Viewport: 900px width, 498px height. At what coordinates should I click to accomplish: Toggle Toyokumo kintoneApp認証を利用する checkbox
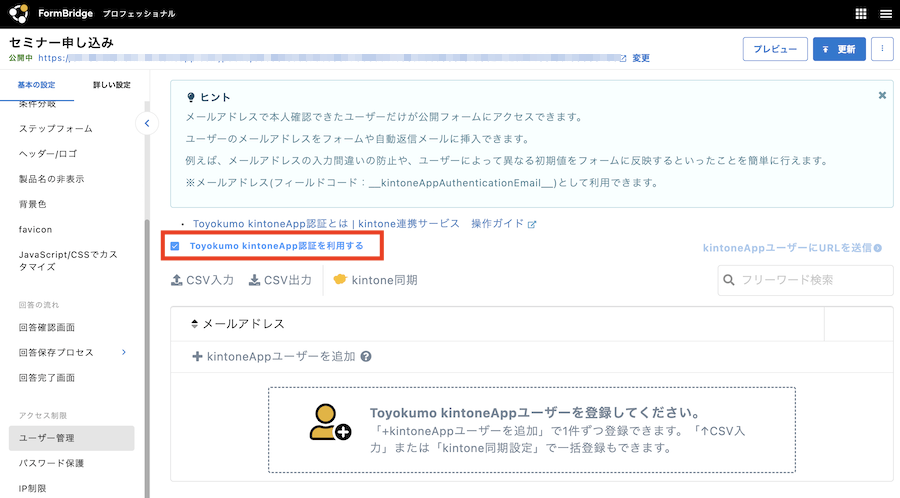[x=175, y=245]
